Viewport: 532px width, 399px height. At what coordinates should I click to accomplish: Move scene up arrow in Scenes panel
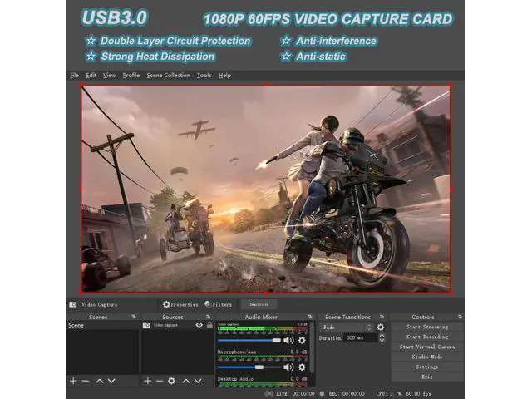pyautogui.click(x=99, y=381)
